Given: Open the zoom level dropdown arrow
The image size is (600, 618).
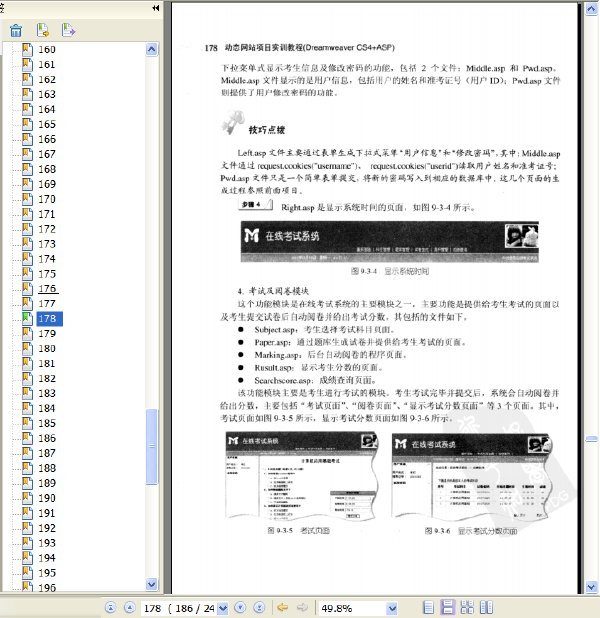Looking at the screenshot, I should point(392,608).
